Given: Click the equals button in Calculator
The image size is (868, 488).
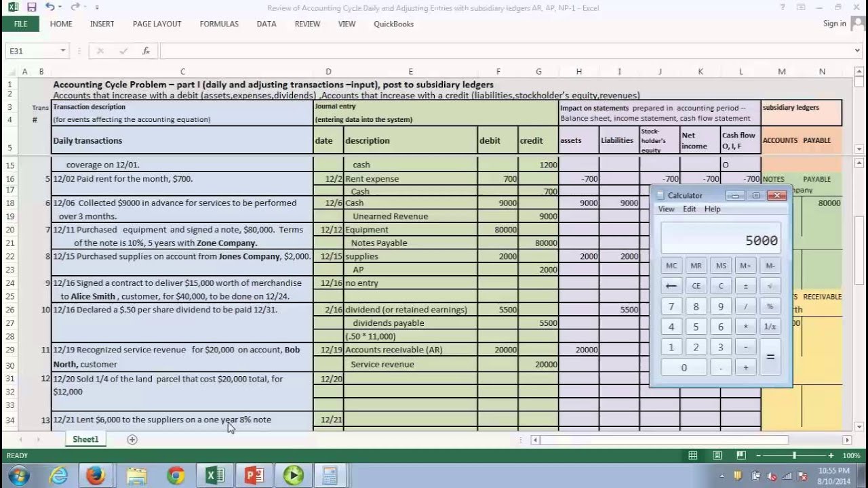Looking at the screenshot, I should coord(770,357).
